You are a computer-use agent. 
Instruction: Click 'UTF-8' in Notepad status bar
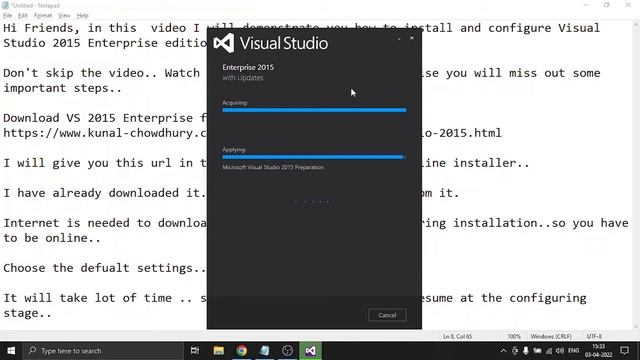click(x=594, y=336)
